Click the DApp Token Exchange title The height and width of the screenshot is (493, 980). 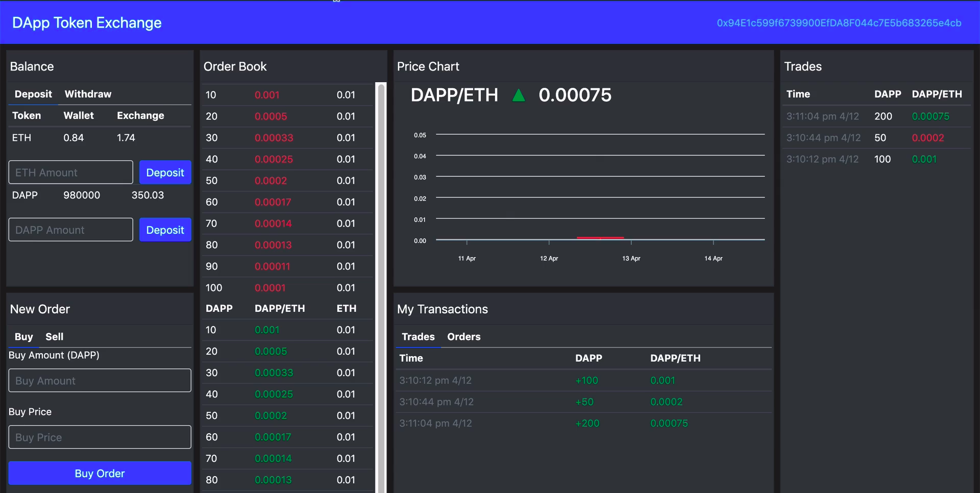tap(87, 23)
